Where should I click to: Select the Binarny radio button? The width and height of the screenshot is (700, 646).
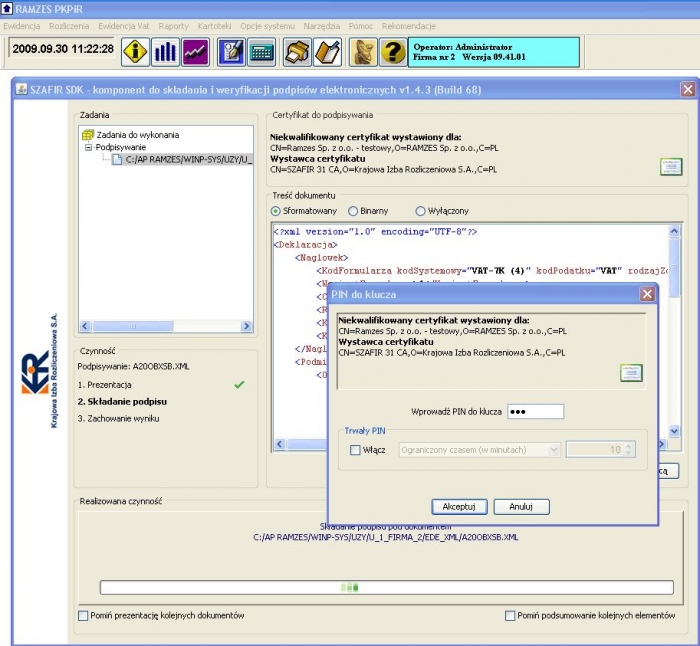click(353, 211)
